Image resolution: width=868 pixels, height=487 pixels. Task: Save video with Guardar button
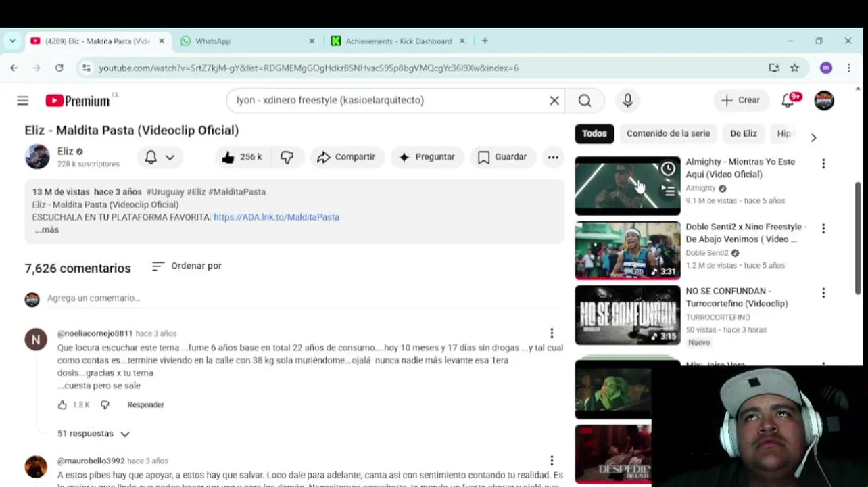tap(502, 157)
